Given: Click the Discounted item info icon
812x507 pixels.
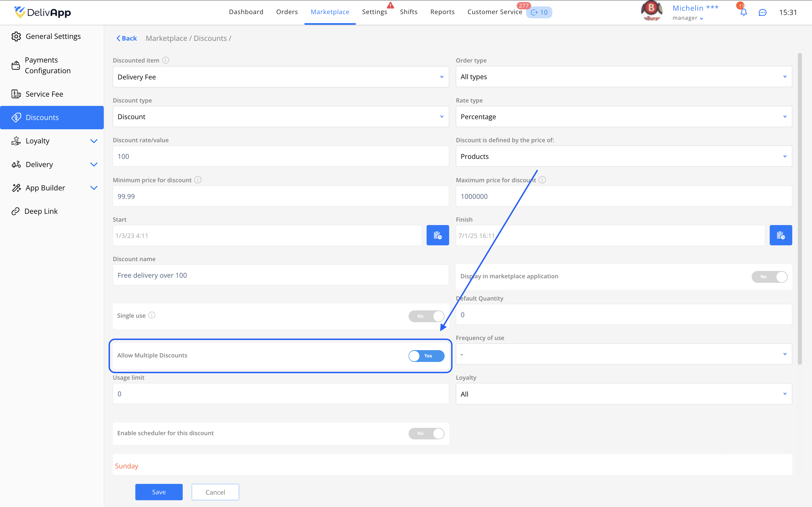Looking at the screenshot, I should point(166,60).
